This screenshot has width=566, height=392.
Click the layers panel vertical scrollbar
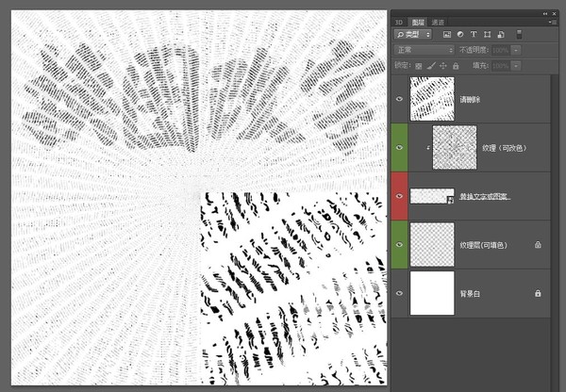pyautogui.click(x=554, y=231)
